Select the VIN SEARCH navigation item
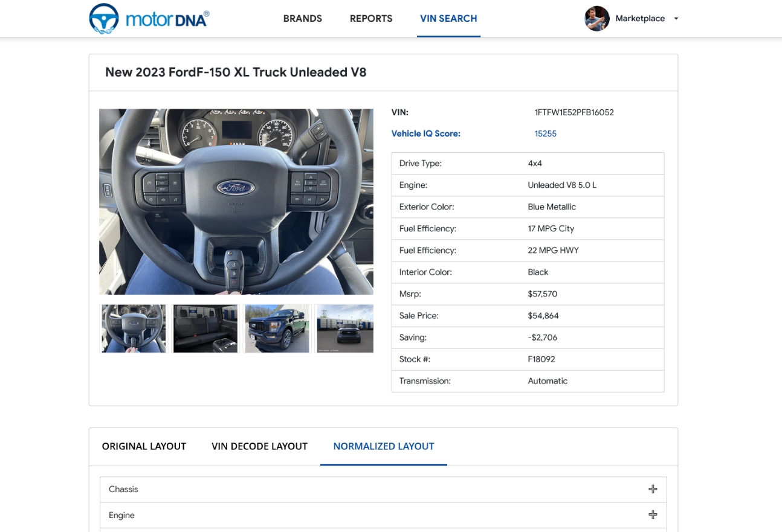This screenshot has width=782, height=532. [448, 19]
